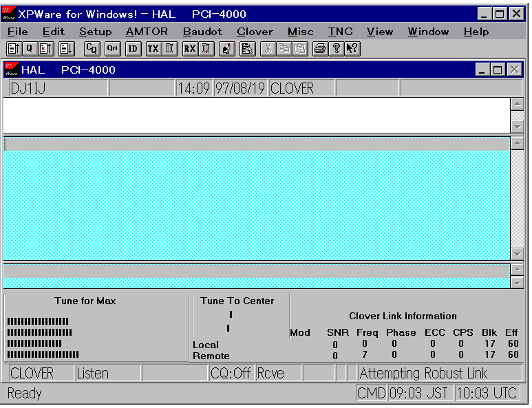Click inside the white top text pane

point(257,116)
